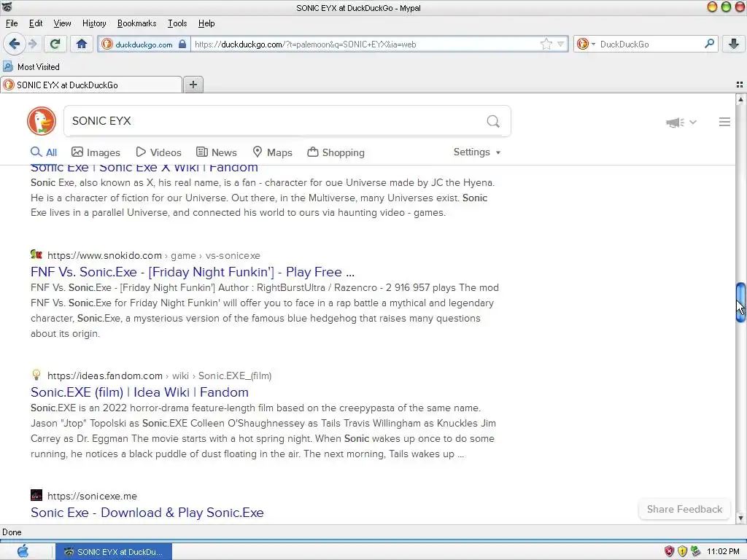Open the View menu
The image size is (747, 560).
(62, 23)
